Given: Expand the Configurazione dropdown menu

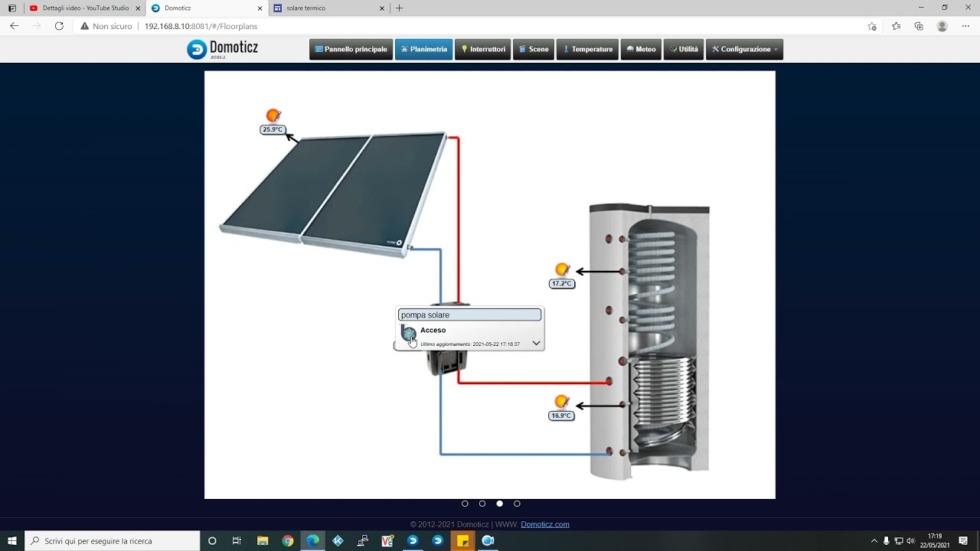Looking at the screenshot, I should (744, 49).
